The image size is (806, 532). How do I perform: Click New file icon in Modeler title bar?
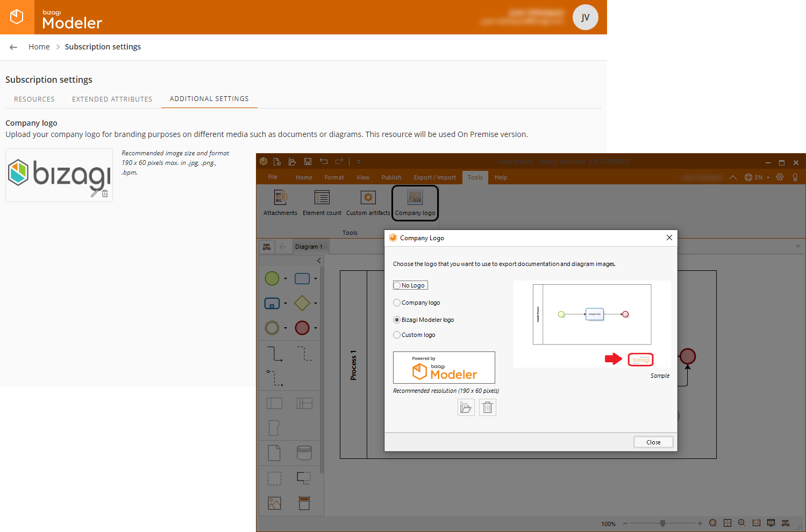[277, 161]
